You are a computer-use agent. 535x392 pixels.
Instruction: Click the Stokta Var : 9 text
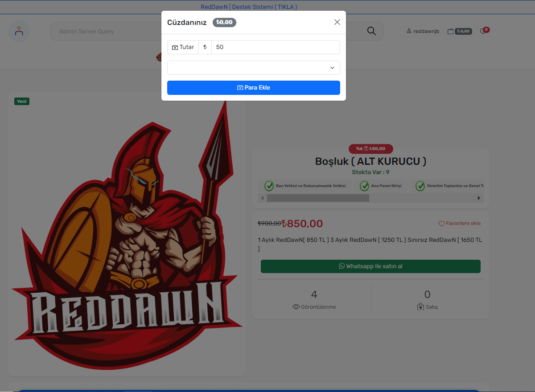[370, 172]
